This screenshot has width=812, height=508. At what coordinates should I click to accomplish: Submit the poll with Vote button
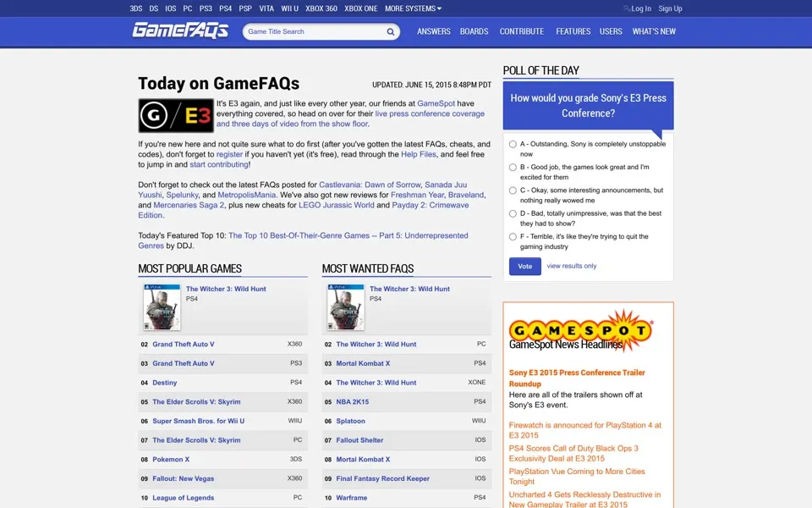tap(524, 266)
